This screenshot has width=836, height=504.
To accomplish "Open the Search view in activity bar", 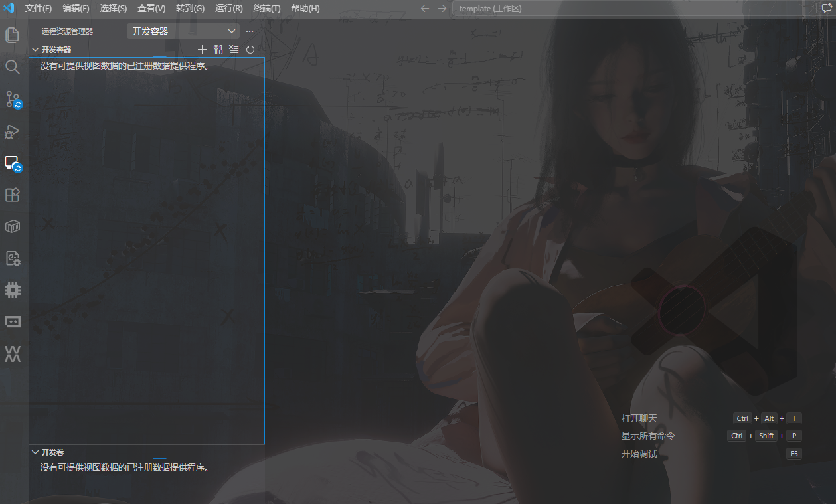I will coord(13,66).
